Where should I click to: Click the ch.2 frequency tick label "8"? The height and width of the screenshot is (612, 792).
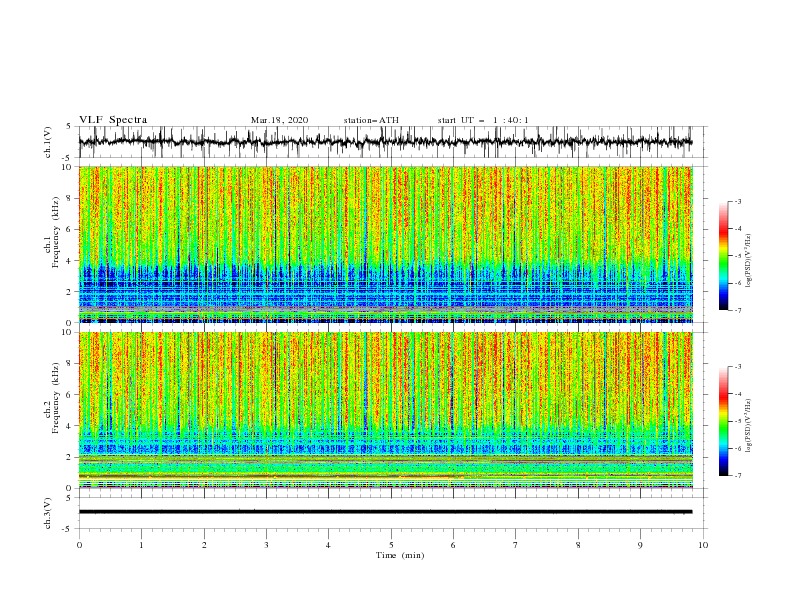70,364
